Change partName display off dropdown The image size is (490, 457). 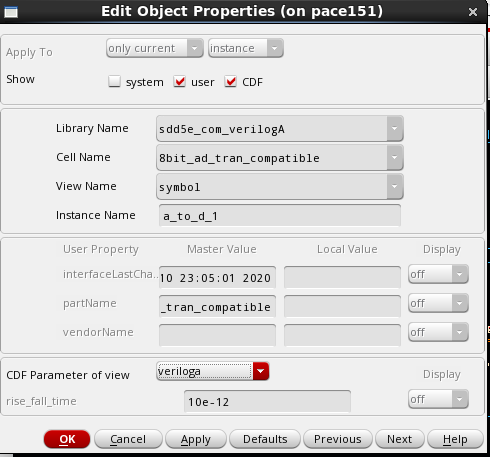pyautogui.click(x=438, y=303)
